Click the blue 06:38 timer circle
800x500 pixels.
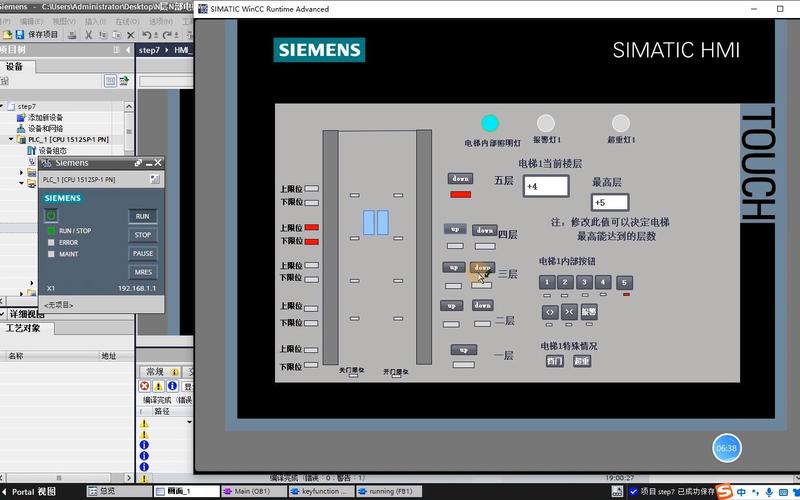pos(726,448)
